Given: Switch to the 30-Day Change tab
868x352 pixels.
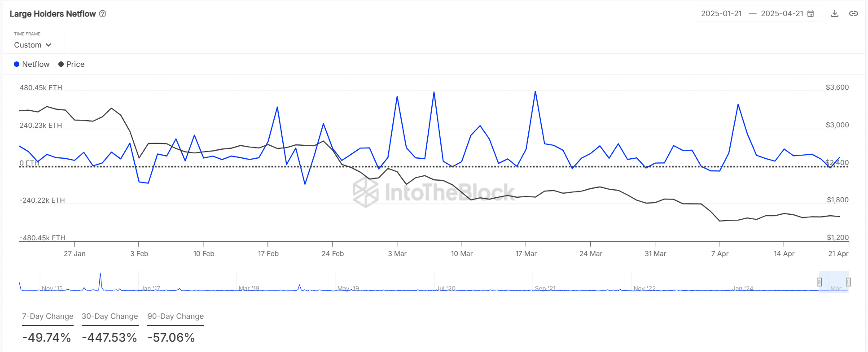Looking at the screenshot, I should pos(110,316).
